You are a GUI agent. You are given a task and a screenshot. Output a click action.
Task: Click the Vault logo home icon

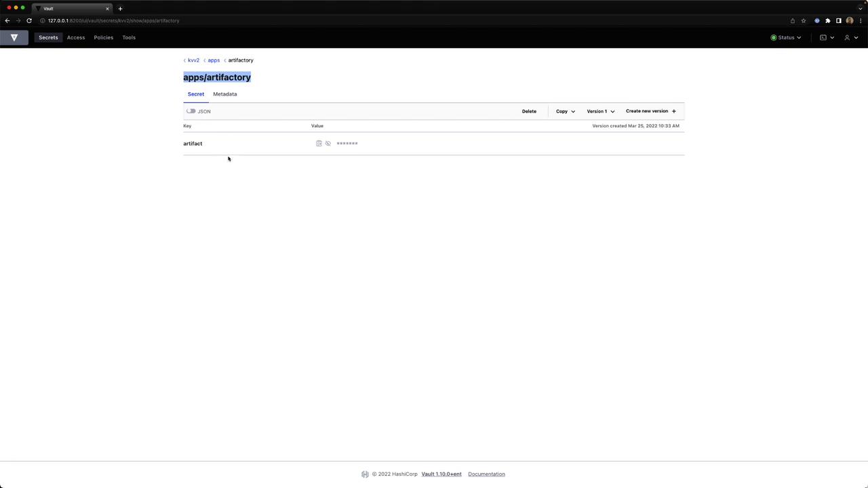point(14,37)
